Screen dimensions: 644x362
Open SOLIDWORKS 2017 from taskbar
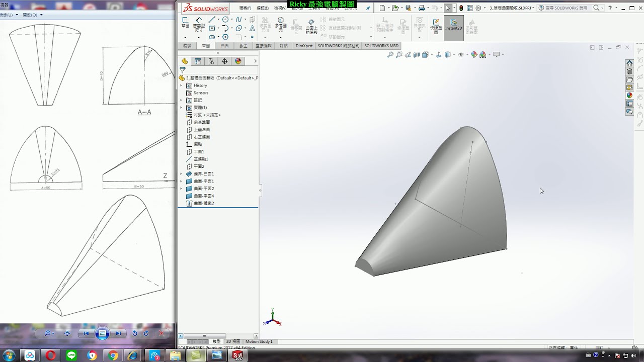click(237, 355)
